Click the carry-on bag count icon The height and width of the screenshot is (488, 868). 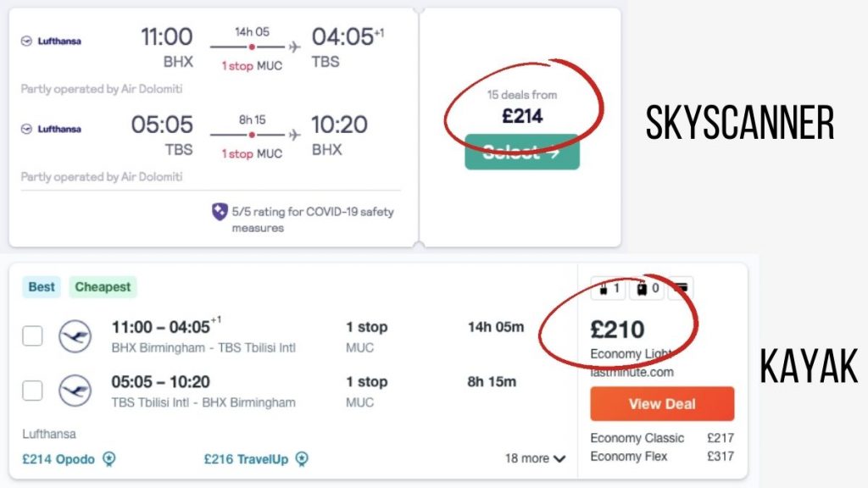tap(608, 288)
